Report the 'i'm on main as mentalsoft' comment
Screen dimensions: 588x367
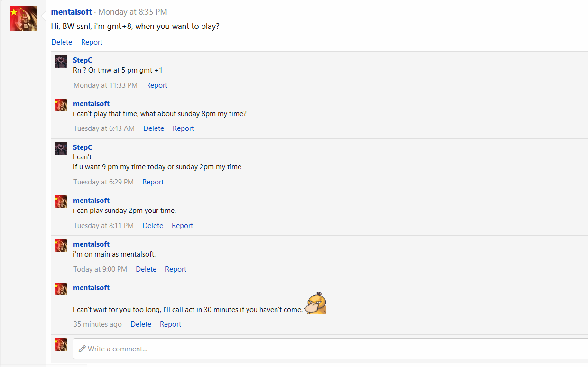click(x=175, y=269)
